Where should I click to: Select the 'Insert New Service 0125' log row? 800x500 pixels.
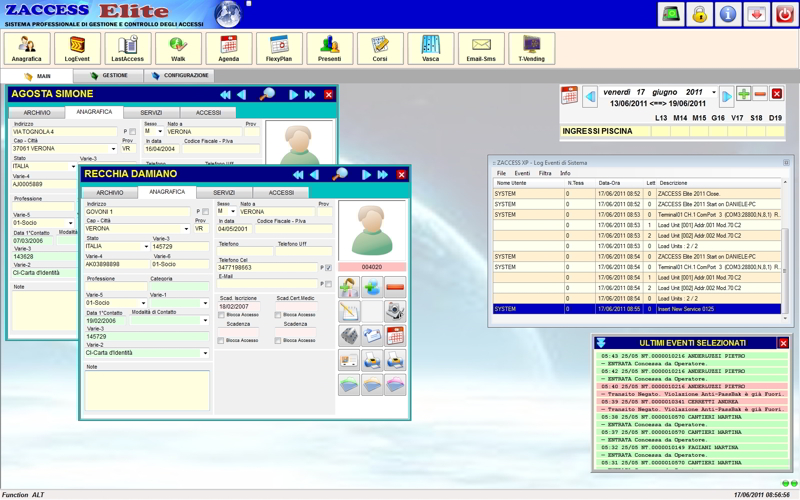(637, 309)
